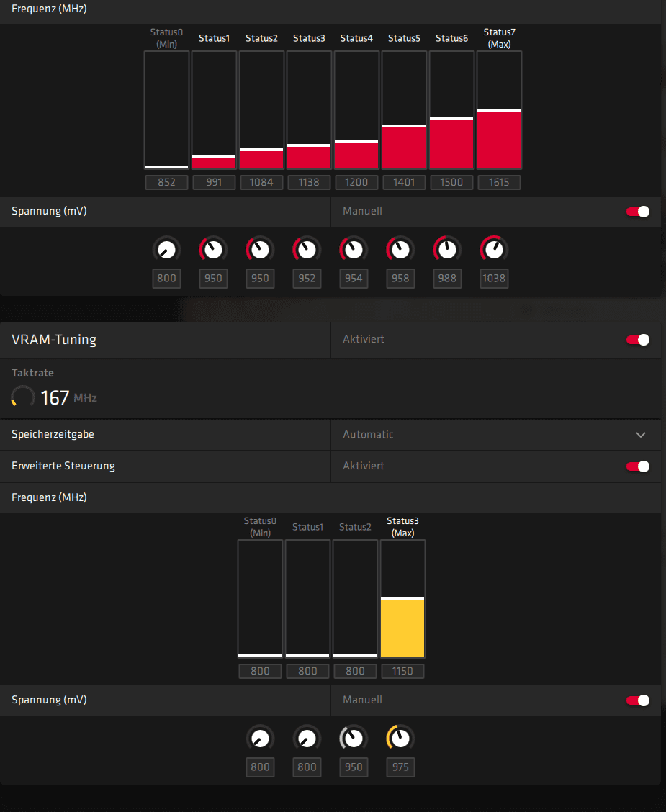Screen dimensions: 666x812
Task: Select the 1084 MHz frequency field
Action: coord(261,182)
